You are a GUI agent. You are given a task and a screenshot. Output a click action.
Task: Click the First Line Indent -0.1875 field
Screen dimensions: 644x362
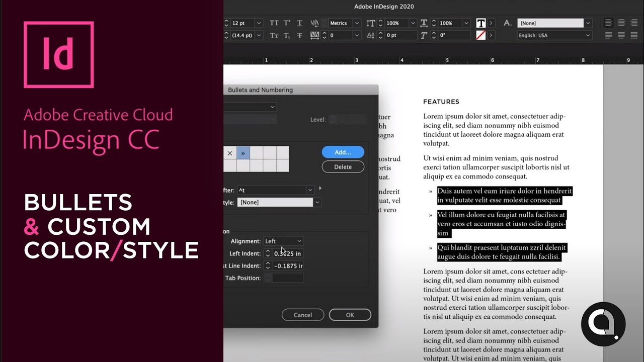288,265
